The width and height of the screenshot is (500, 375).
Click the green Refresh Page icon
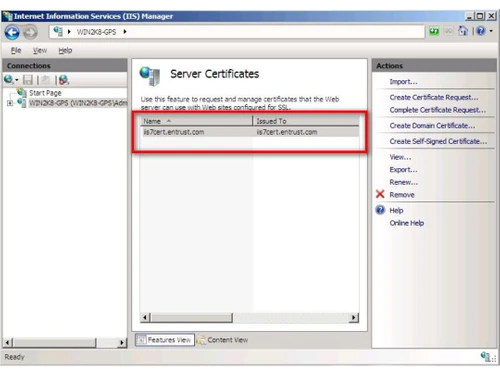coord(434,31)
